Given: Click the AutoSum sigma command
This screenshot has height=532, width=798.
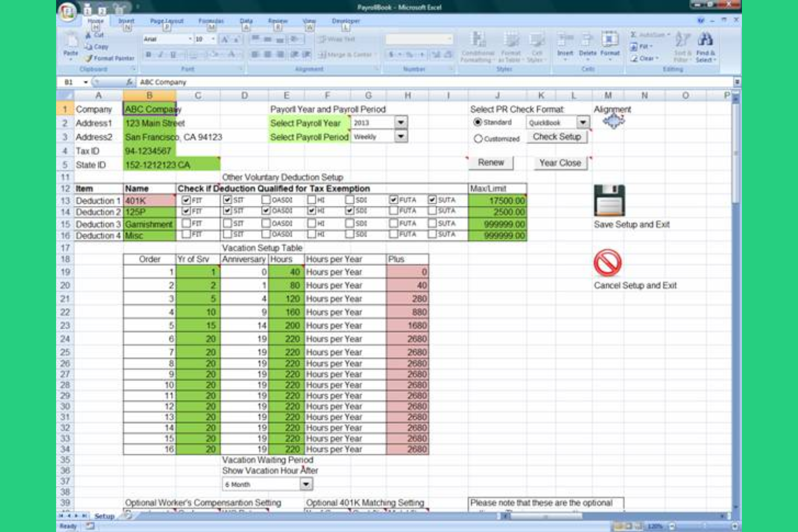Looking at the screenshot, I should (649, 35).
